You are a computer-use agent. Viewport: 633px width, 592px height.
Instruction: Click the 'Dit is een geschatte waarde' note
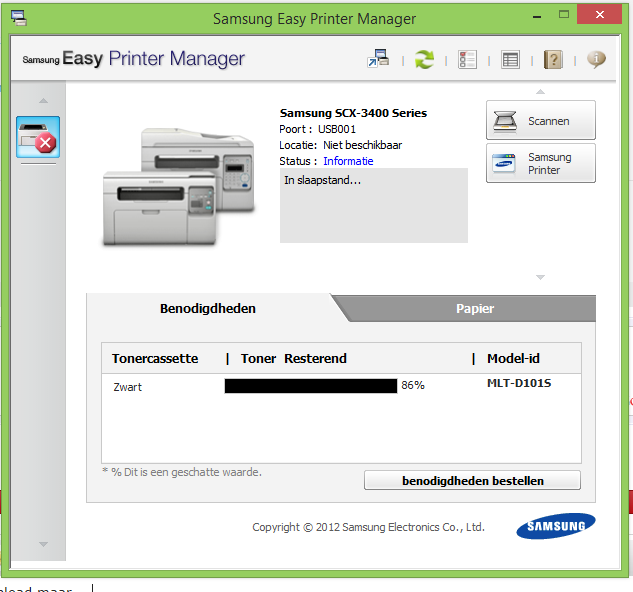(x=182, y=472)
